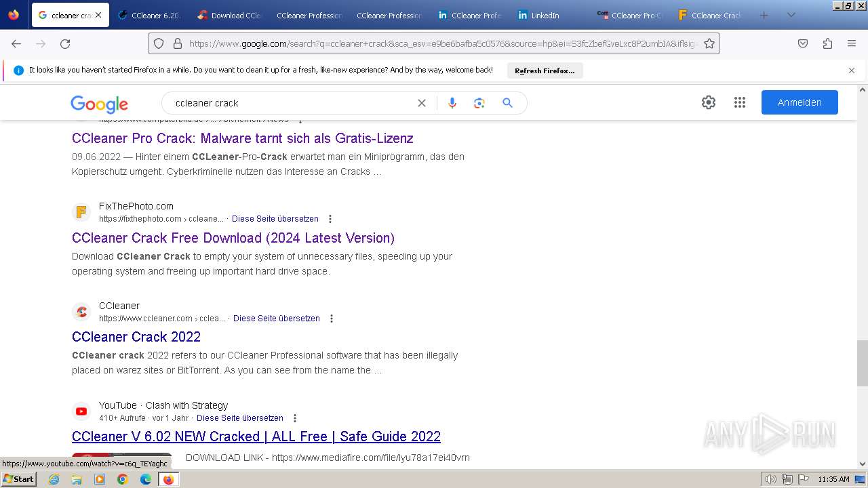
Task: Open a new browser tab
Action: (x=764, y=15)
